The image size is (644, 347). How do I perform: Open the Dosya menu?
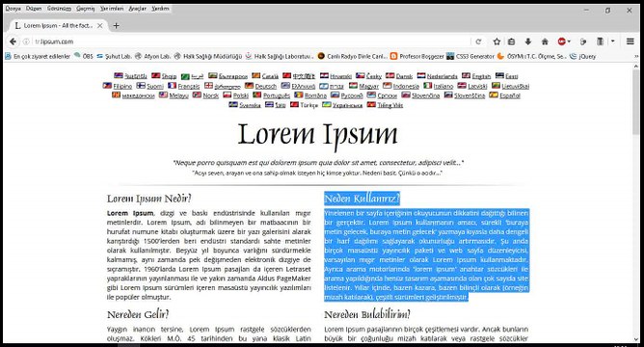click(x=13, y=9)
